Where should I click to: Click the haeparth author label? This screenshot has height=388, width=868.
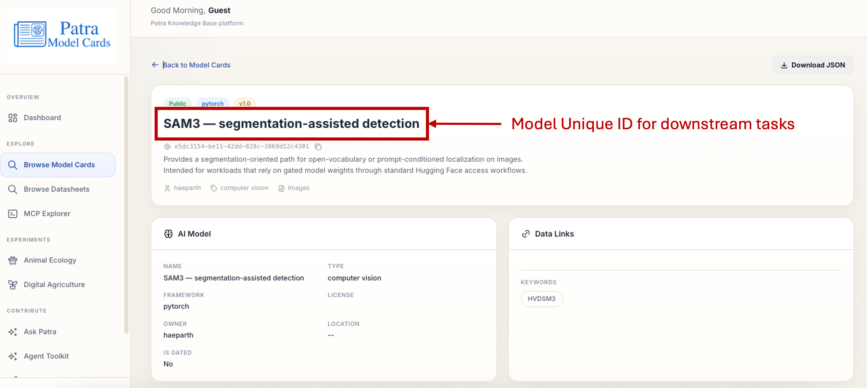click(x=187, y=188)
